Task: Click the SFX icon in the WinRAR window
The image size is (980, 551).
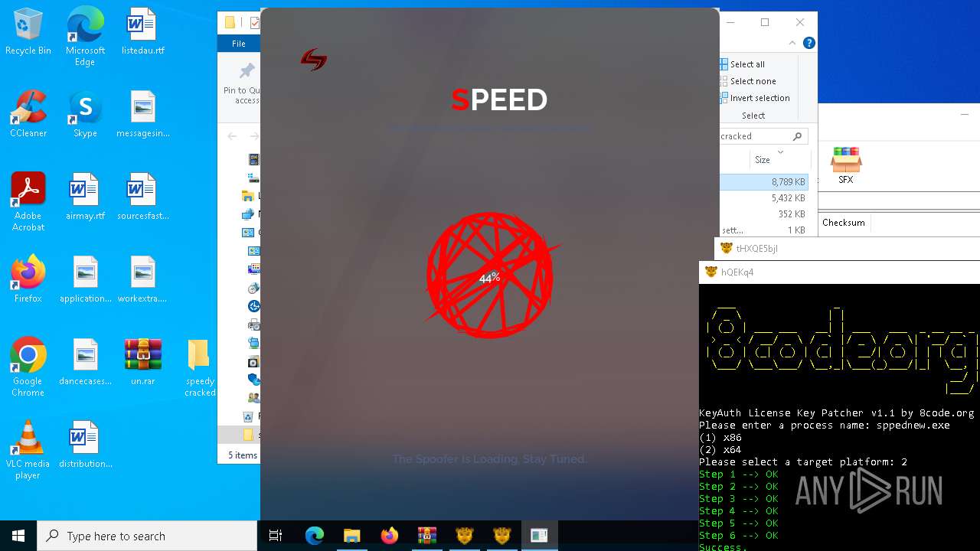Action: 845,165
